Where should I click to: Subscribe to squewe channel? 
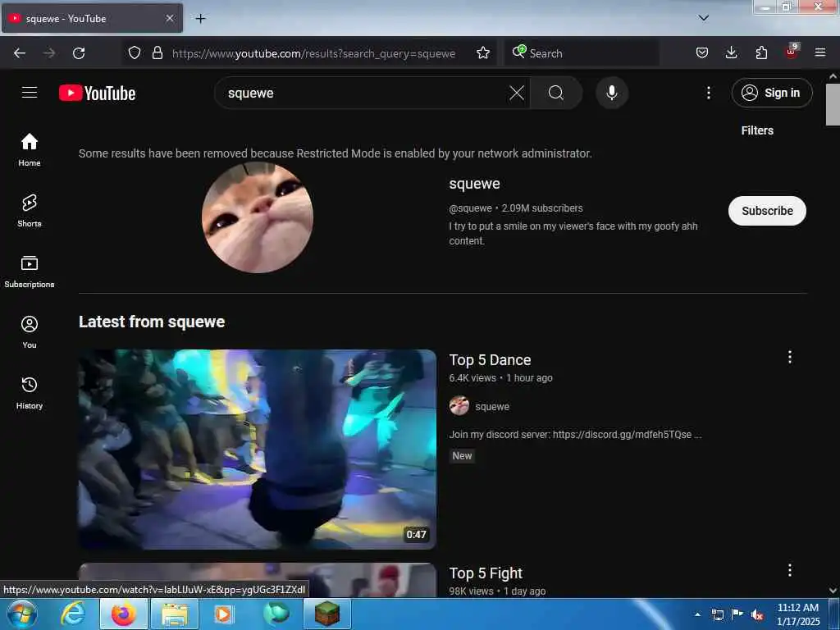pos(767,211)
